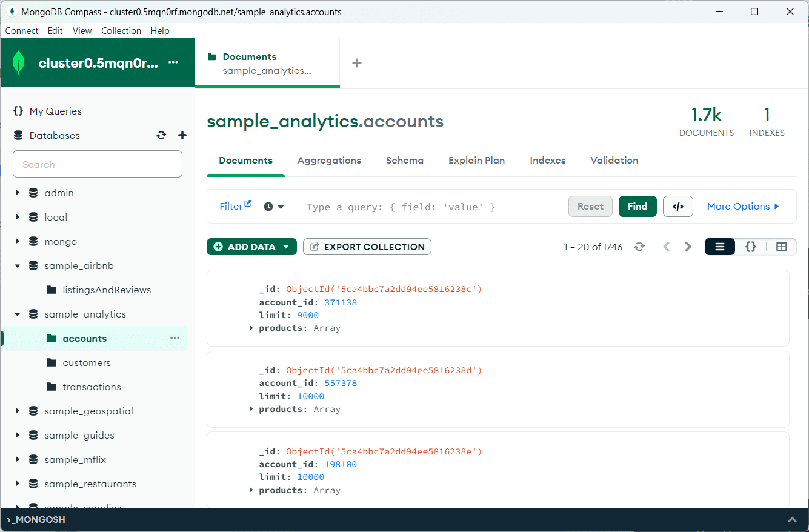Switch to the Explain Plan tab

(x=476, y=161)
